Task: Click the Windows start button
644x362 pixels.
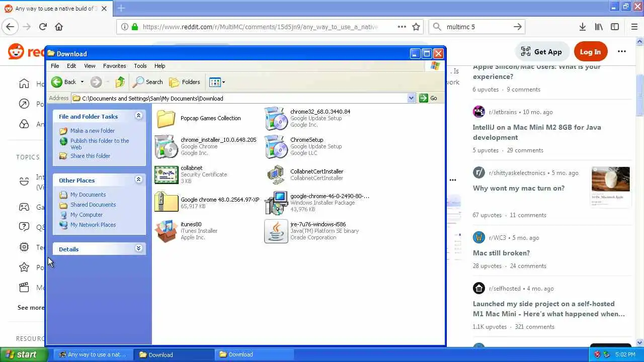Action: [24, 354]
